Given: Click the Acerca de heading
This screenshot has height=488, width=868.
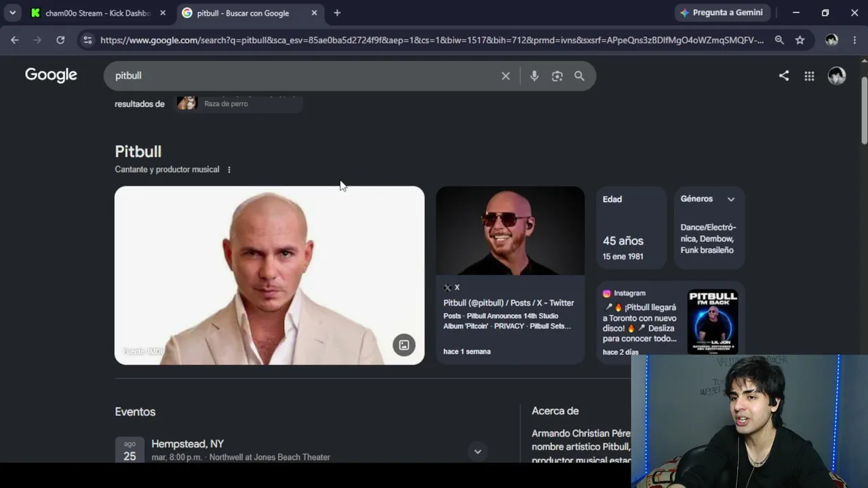Looking at the screenshot, I should tap(555, 411).
